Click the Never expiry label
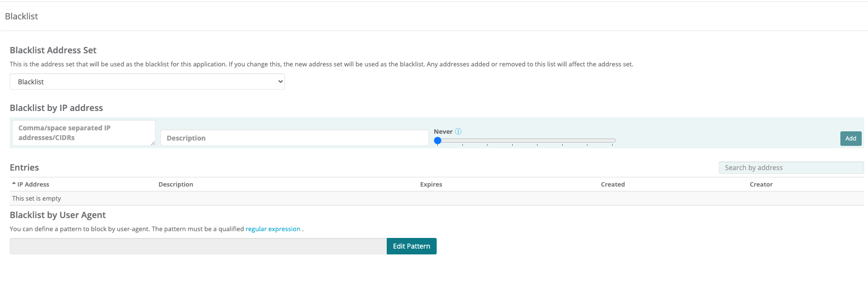This screenshot has height=283, width=868. point(443,132)
